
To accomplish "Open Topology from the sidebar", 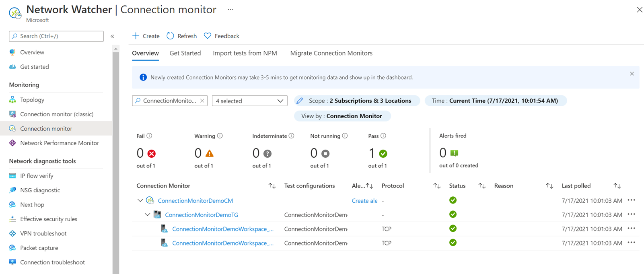I will (x=32, y=100).
